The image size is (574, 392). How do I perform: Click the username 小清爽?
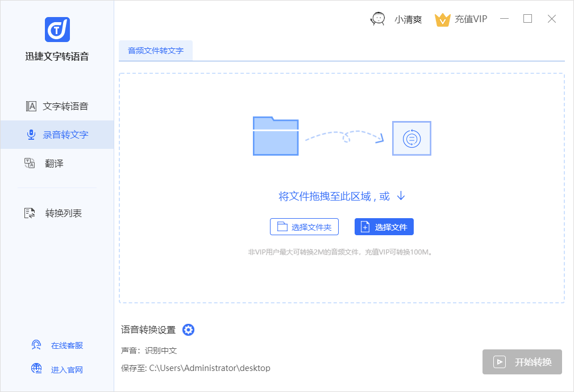(x=408, y=19)
